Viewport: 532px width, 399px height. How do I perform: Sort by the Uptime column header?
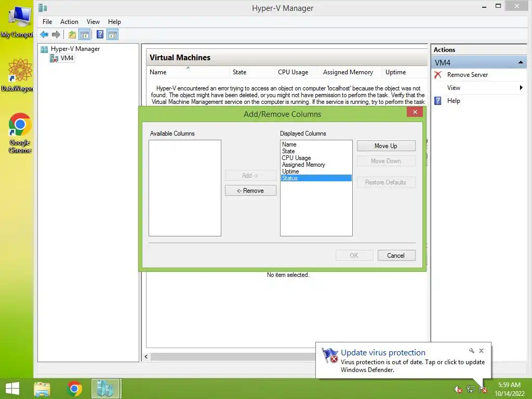[404, 72]
